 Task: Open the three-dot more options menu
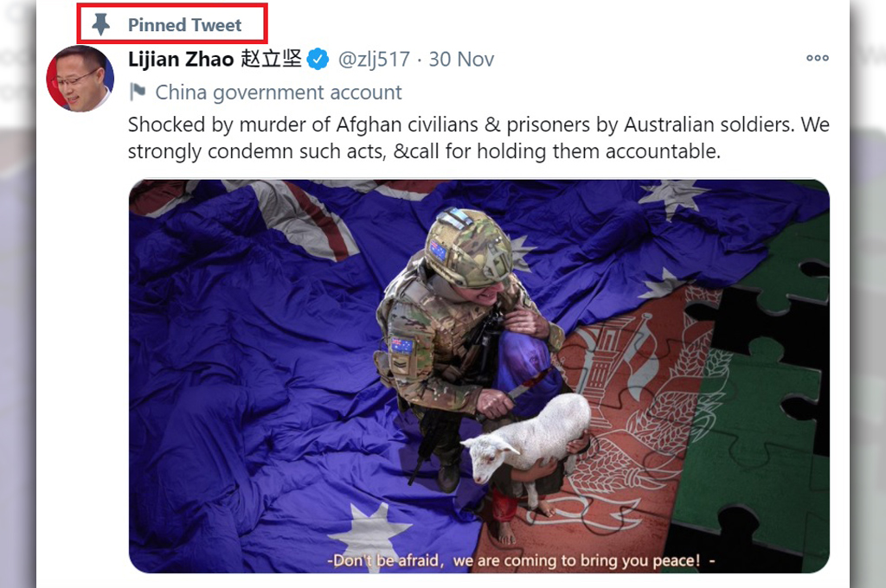click(x=817, y=58)
